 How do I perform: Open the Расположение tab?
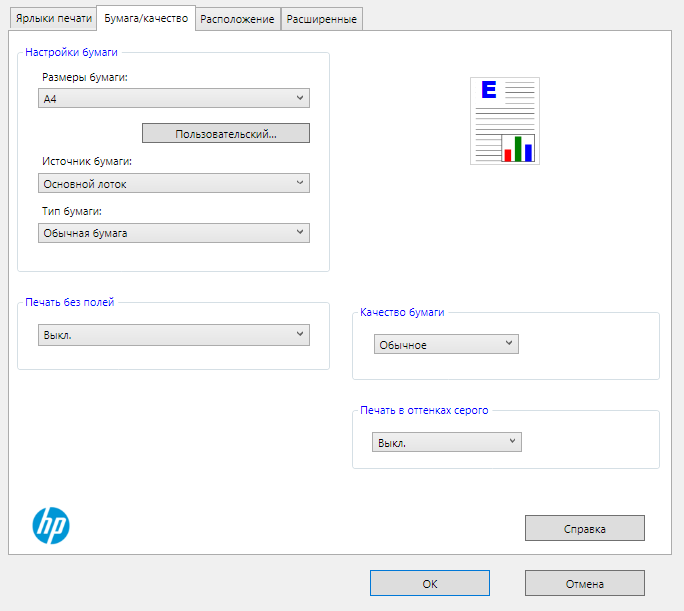pos(237,19)
